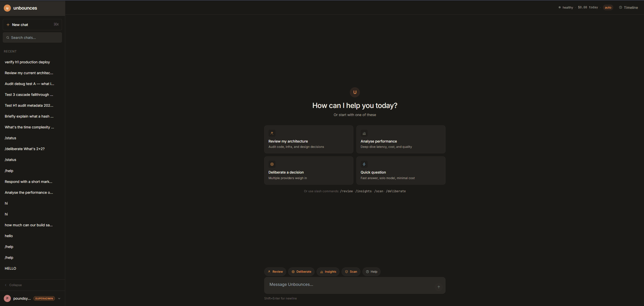Click the /scan slash command link
This screenshot has width=644, height=306.
[x=379, y=191]
